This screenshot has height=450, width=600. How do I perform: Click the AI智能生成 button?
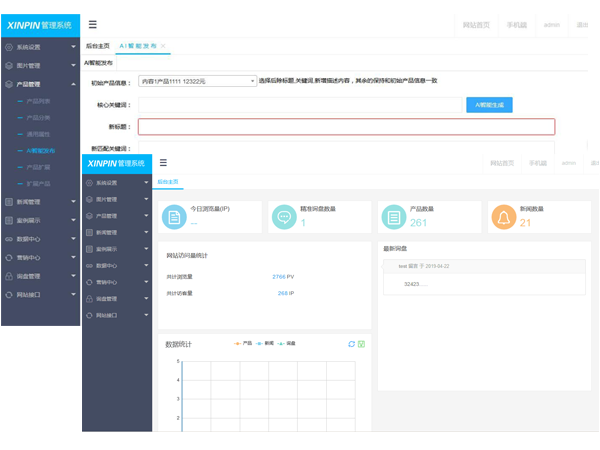click(489, 104)
